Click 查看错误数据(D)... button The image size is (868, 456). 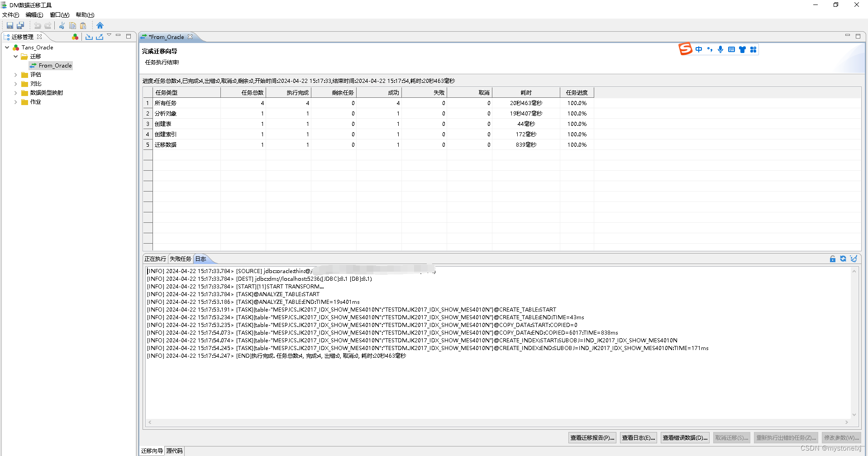point(685,437)
